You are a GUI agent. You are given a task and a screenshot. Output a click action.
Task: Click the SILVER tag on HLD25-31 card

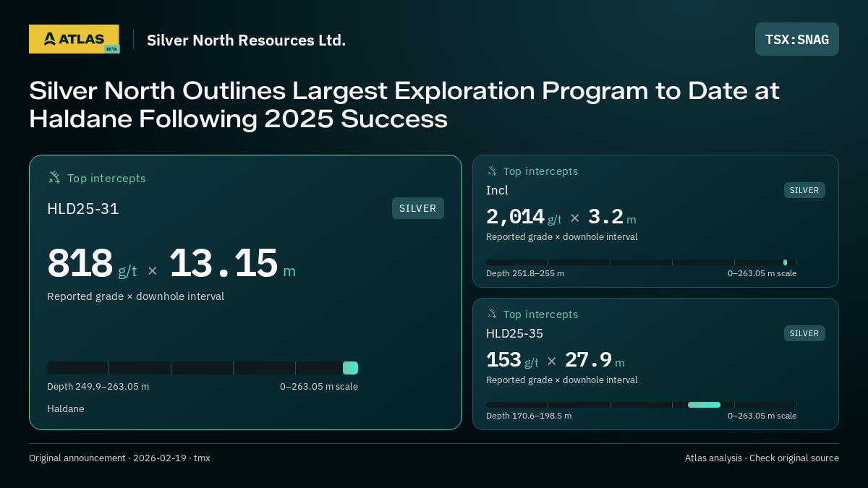418,208
